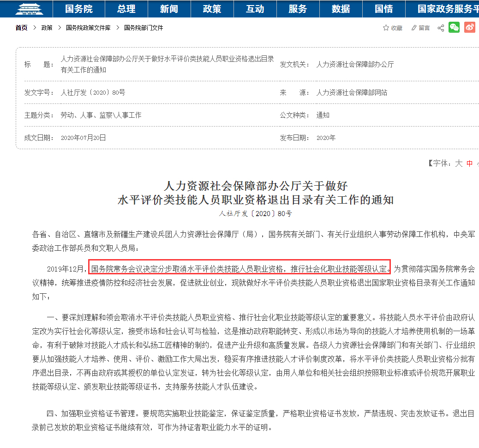
Task: Set font size to 大
Action: [459, 163]
